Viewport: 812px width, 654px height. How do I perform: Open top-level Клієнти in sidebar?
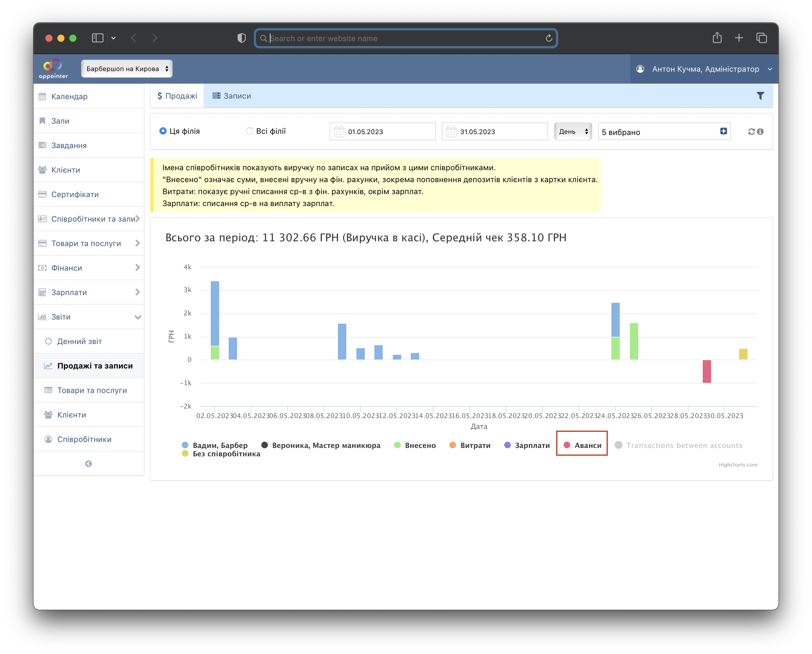point(89,170)
